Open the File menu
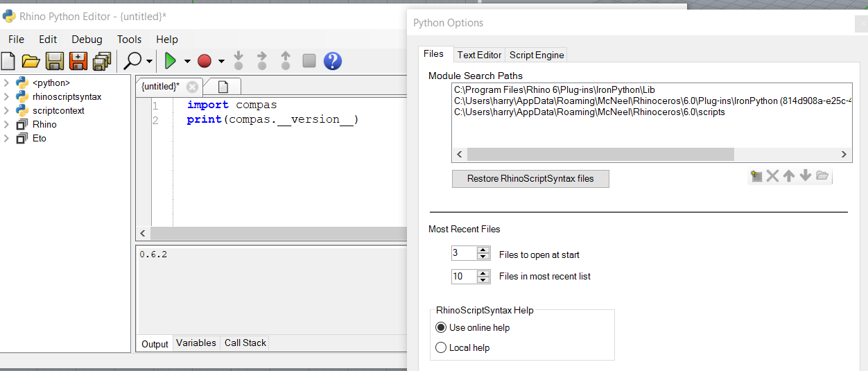 click(x=16, y=39)
